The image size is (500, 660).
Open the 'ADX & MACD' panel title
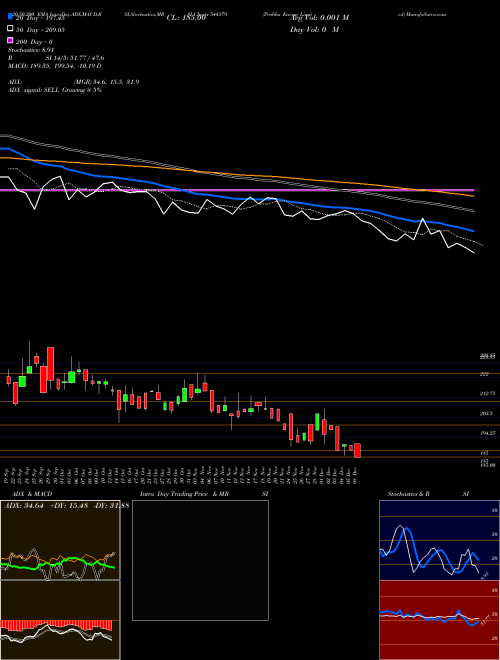[x=32, y=494]
